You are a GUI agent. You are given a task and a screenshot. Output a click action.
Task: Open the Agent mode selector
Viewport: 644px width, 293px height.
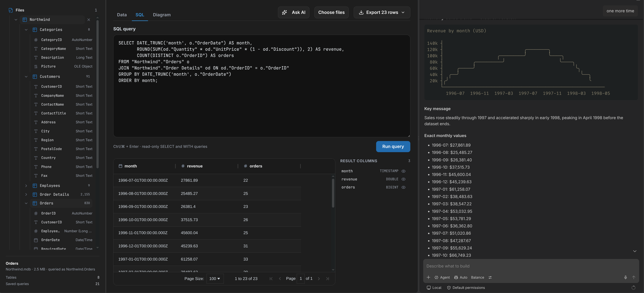(442, 278)
